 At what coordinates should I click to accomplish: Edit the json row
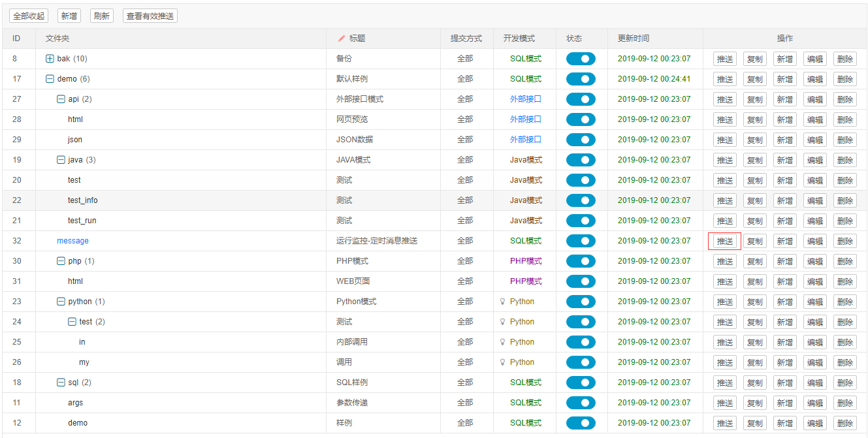click(x=815, y=140)
